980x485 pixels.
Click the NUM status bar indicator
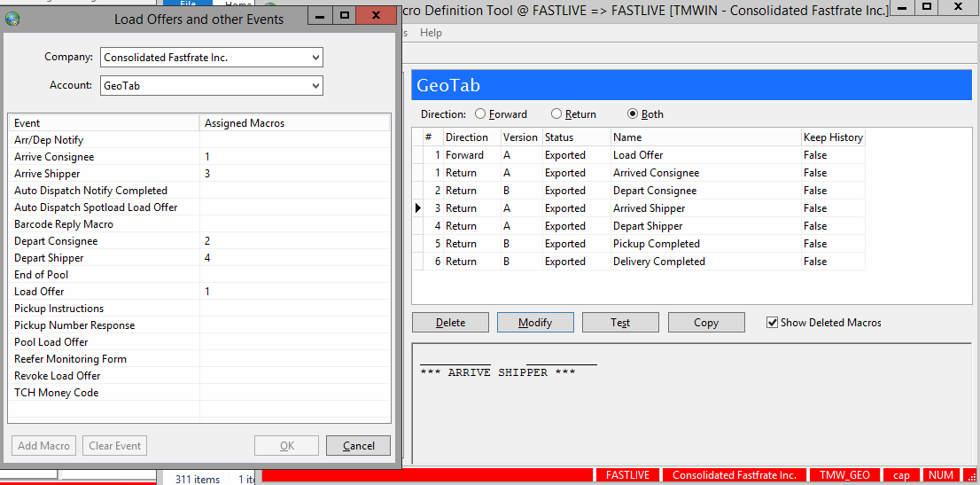coord(941,475)
